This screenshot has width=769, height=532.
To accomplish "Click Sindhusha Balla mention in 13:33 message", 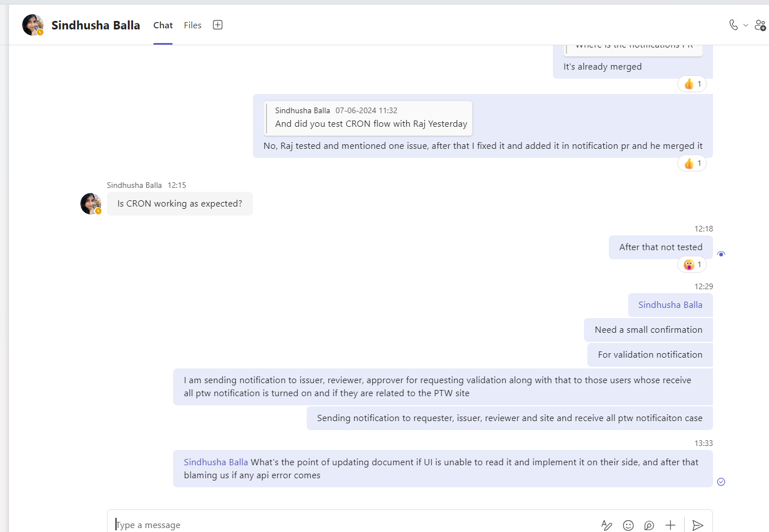I will 216,462.
